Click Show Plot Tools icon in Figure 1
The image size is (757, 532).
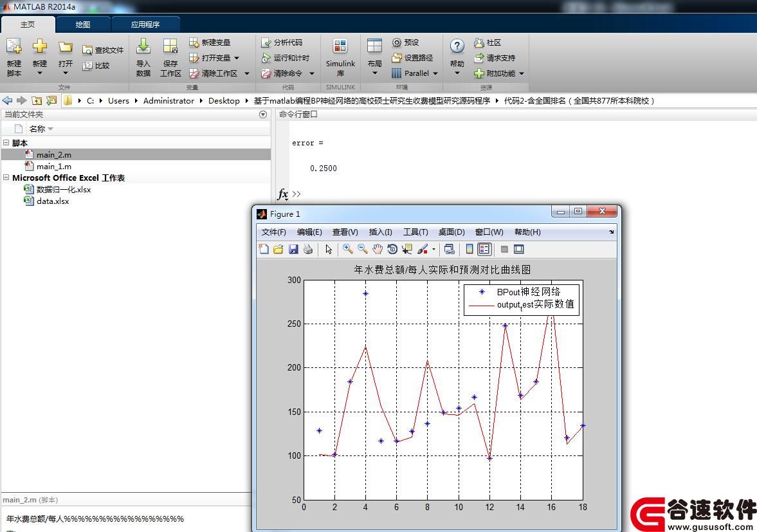[519, 249]
